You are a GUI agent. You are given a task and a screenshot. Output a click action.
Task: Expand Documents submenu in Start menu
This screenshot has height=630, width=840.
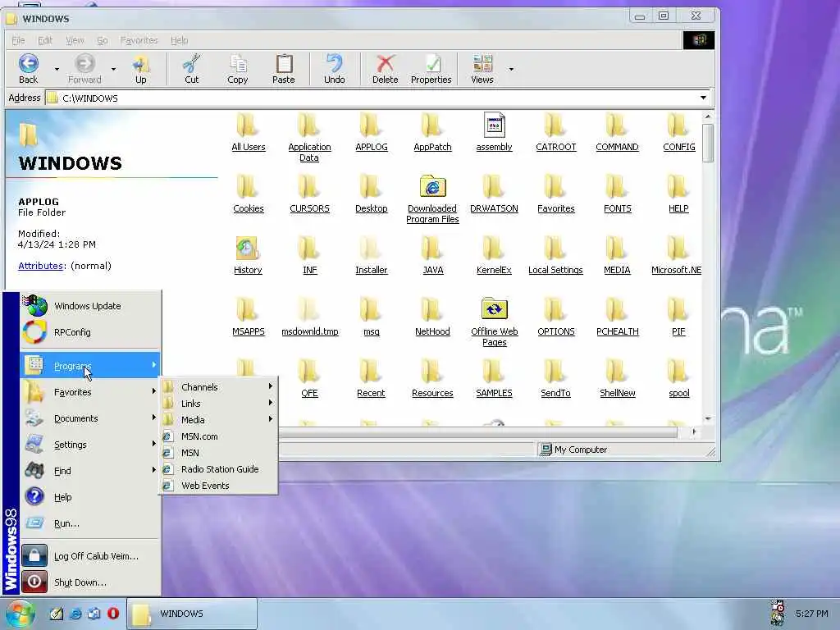(90, 418)
